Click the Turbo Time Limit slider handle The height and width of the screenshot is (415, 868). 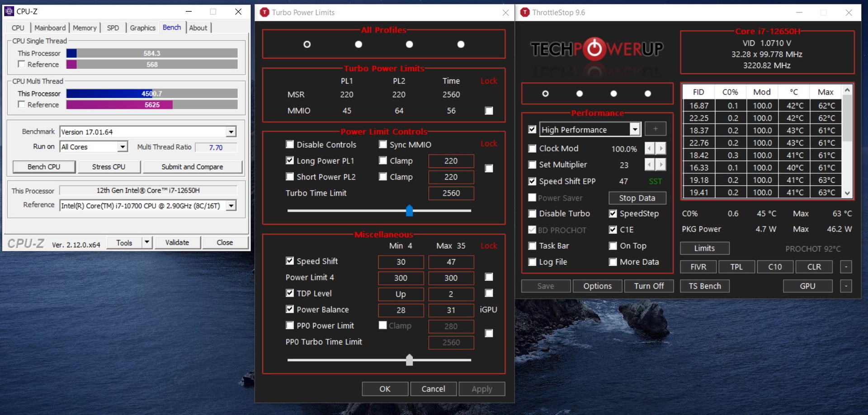410,211
